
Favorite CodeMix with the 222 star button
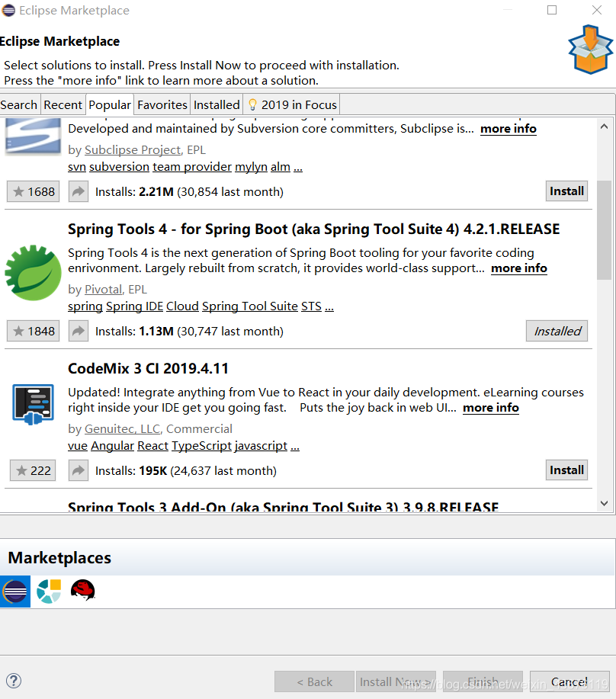click(33, 471)
